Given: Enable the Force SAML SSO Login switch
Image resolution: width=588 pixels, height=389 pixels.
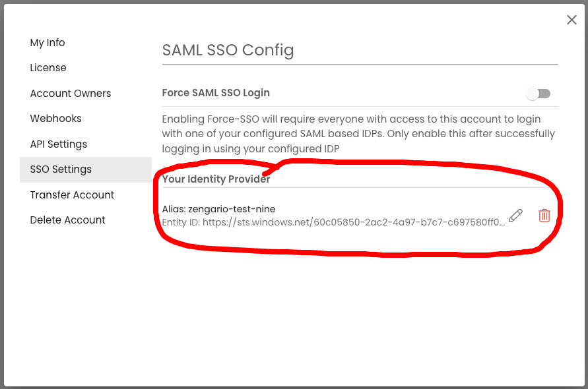Looking at the screenshot, I should coord(538,94).
